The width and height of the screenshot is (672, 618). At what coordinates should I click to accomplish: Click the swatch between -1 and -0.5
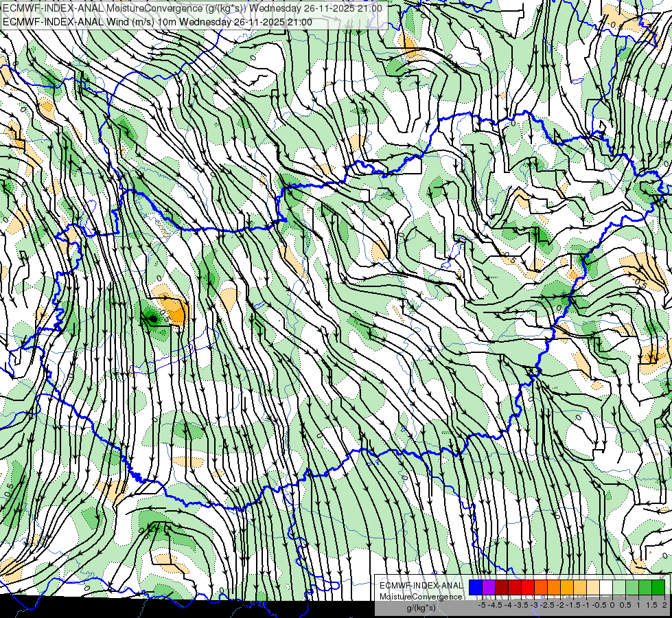point(593,588)
